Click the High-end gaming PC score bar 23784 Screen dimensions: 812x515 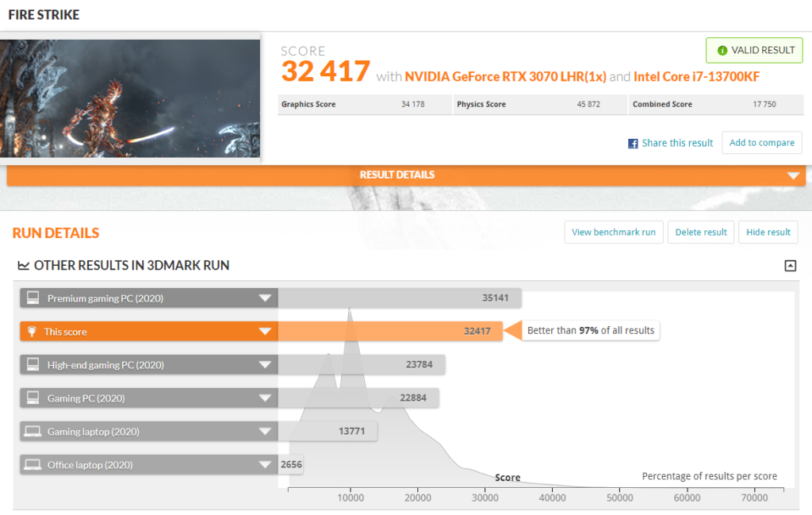click(362, 365)
